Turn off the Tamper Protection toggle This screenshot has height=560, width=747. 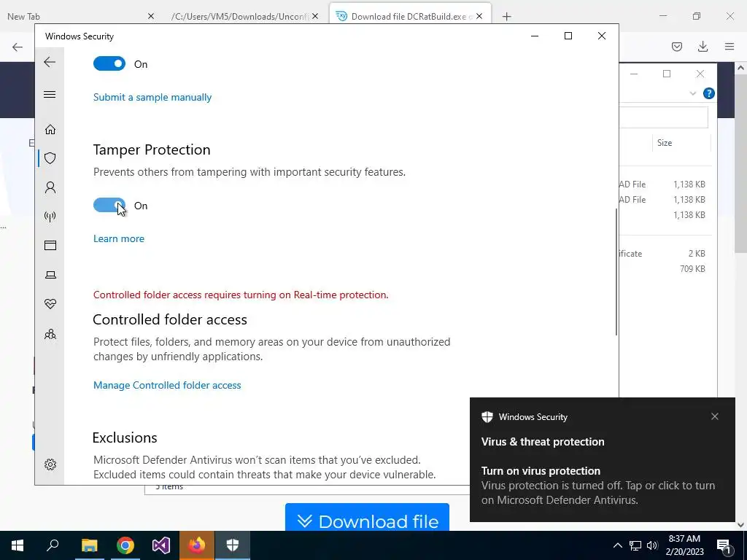[x=109, y=205]
